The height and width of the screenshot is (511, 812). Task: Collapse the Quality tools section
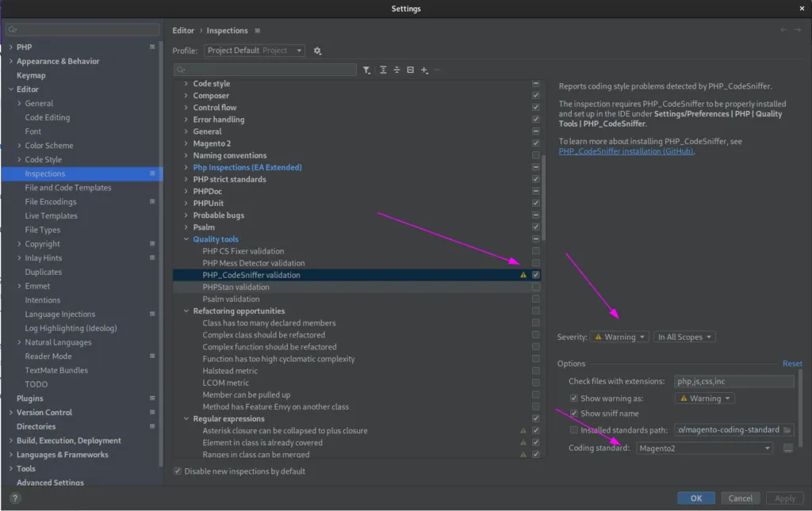(186, 238)
